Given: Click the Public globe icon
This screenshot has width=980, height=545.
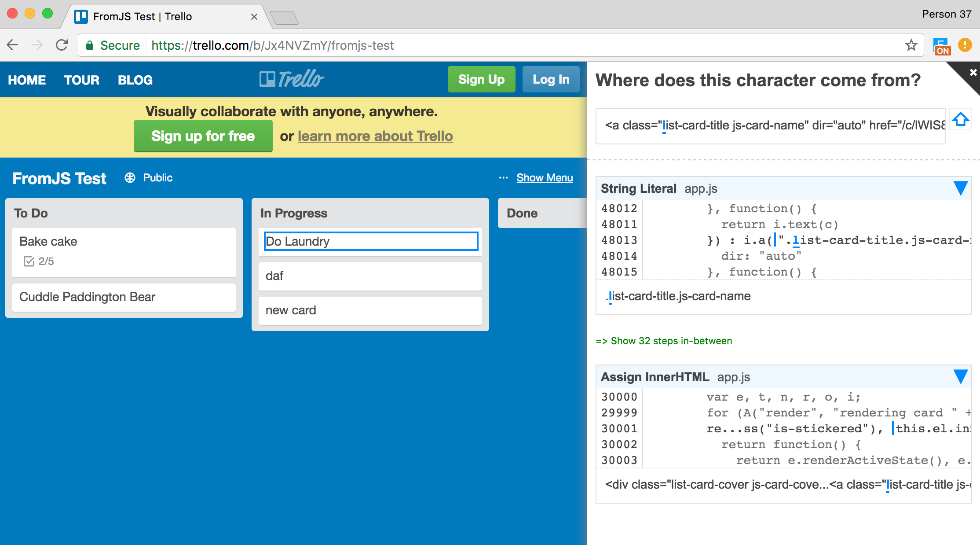Looking at the screenshot, I should point(130,177).
